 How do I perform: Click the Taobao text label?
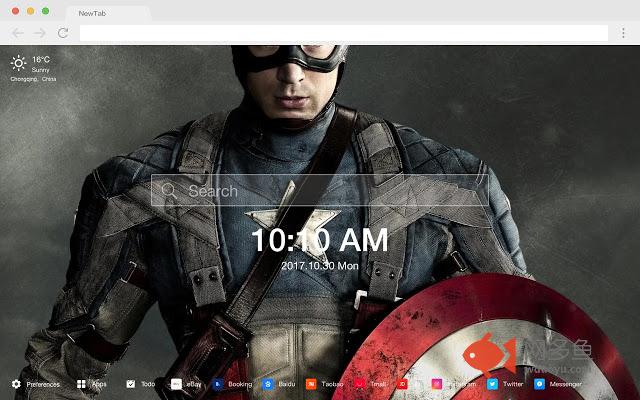pos(332,384)
